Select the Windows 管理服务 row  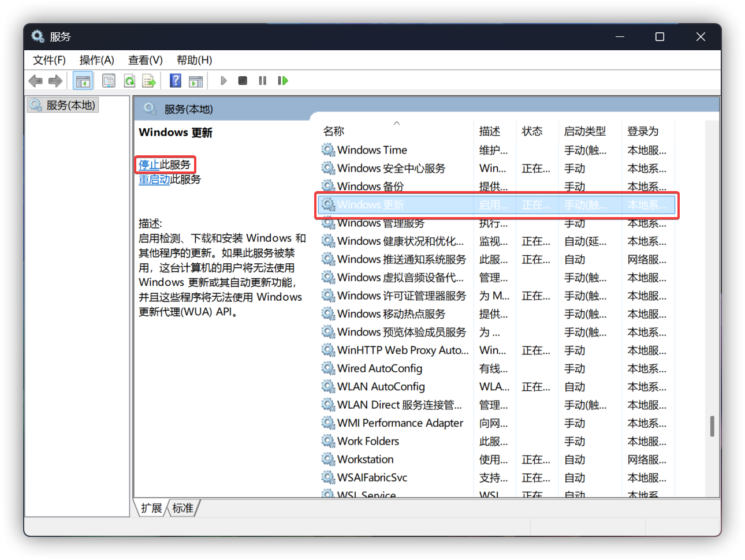pos(497,223)
